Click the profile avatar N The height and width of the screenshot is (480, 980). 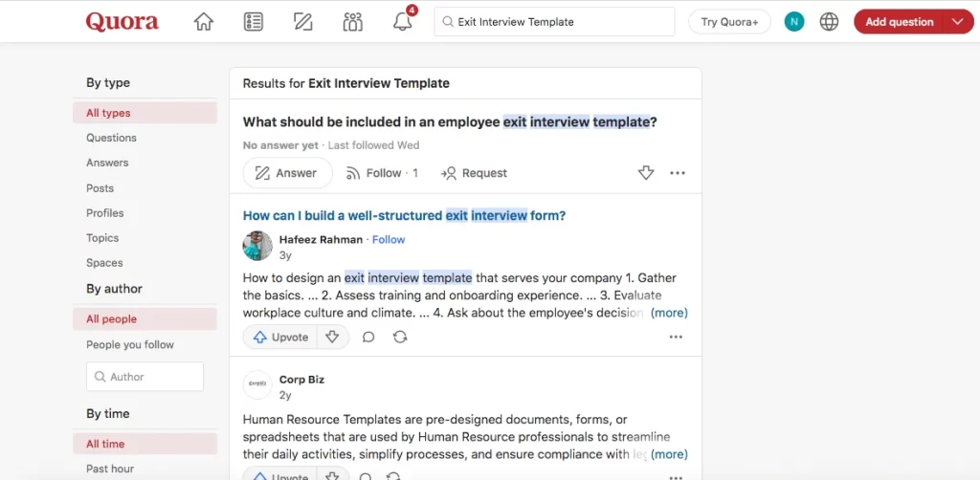(x=794, y=22)
